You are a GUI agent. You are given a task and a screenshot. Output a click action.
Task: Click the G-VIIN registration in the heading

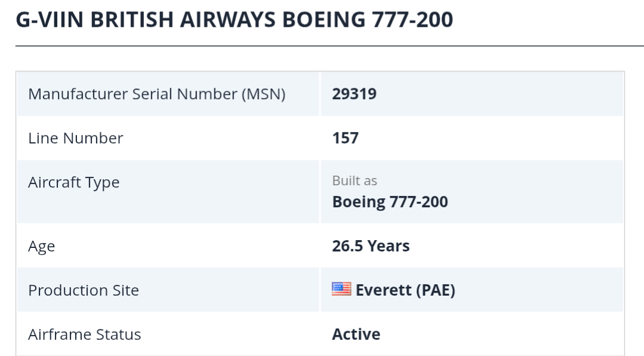click(49, 20)
